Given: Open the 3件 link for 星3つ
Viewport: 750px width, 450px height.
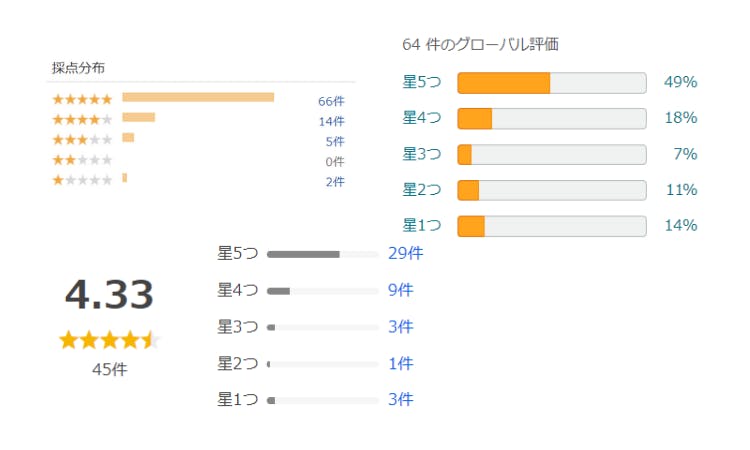Looking at the screenshot, I should (x=401, y=327).
